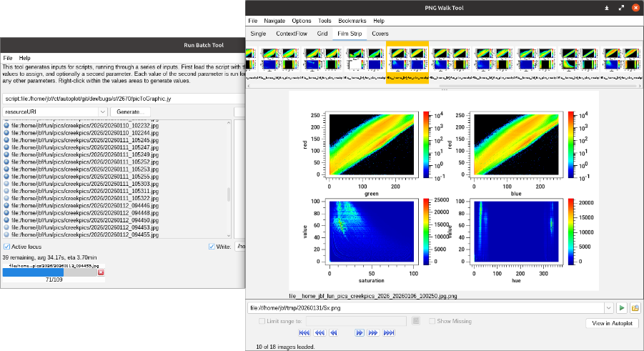Click green play icon beside URI field
Image resolution: width=644 pixels, height=351 pixels.
click(622, 308)
